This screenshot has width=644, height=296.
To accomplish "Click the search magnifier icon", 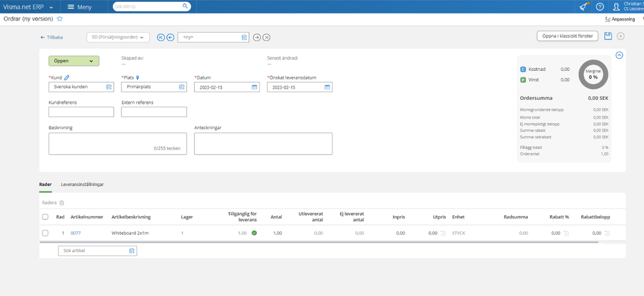I will click(x=185, y=6).
